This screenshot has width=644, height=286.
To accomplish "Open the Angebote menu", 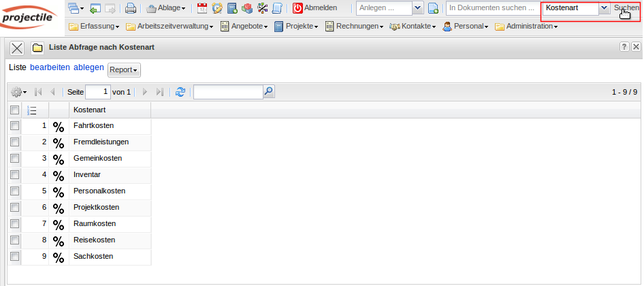I will 244,27.
